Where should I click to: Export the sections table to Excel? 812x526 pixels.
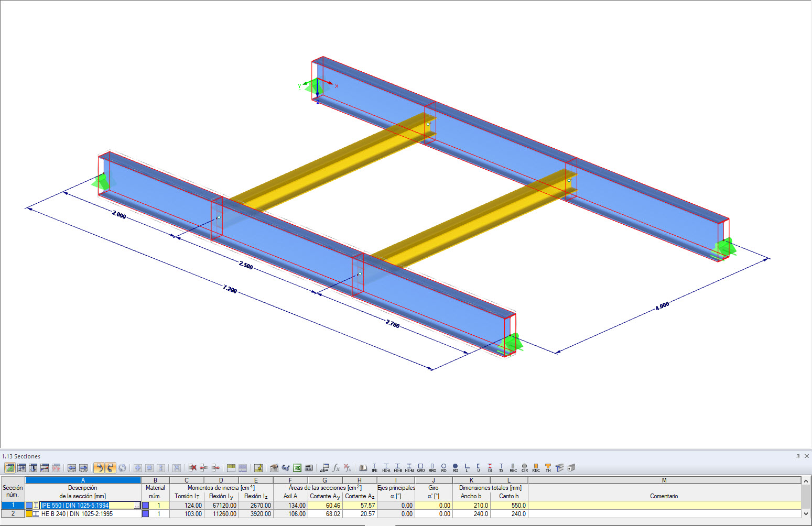[x=297, y=467]
